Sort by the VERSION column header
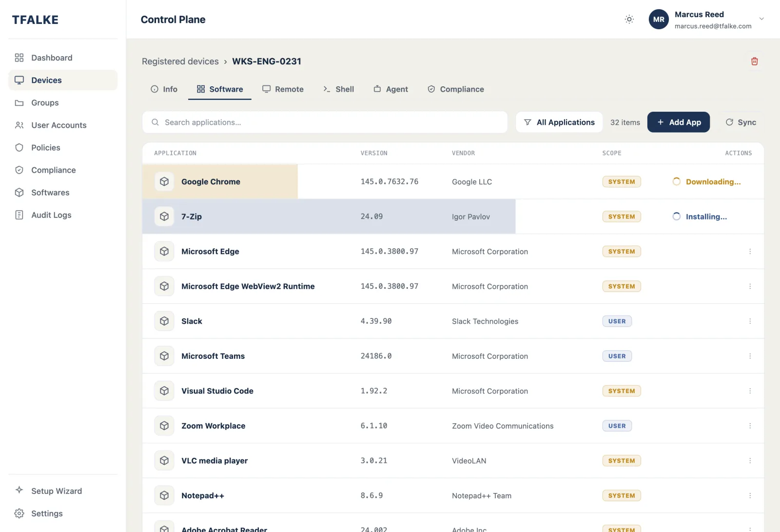The image size is (780, 532). [x=374, y=153]
